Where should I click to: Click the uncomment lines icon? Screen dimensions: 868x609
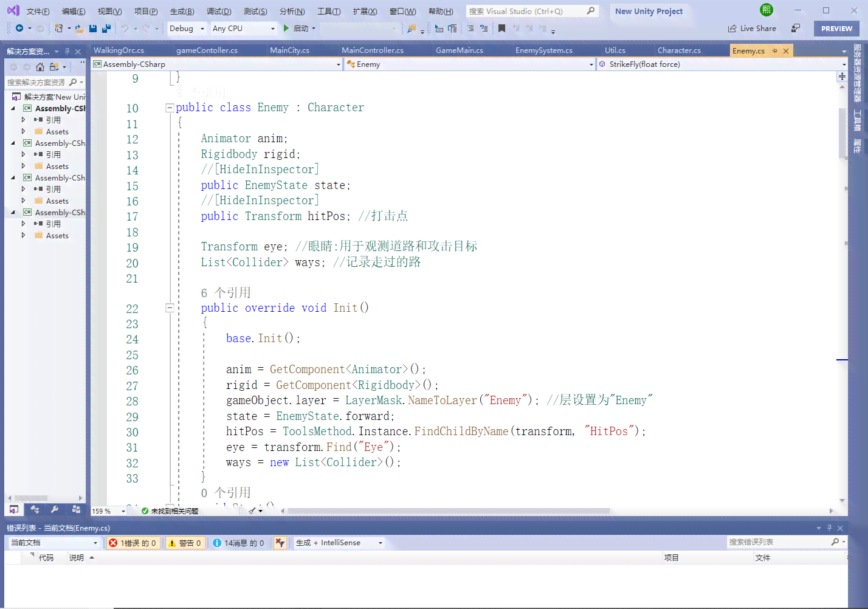click(484, 29)
